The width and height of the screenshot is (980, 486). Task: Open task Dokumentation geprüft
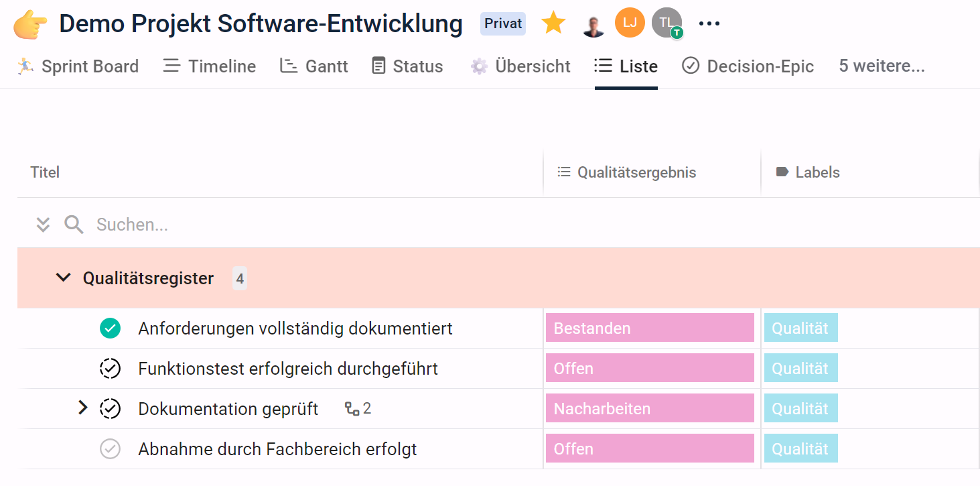[228, 409]
